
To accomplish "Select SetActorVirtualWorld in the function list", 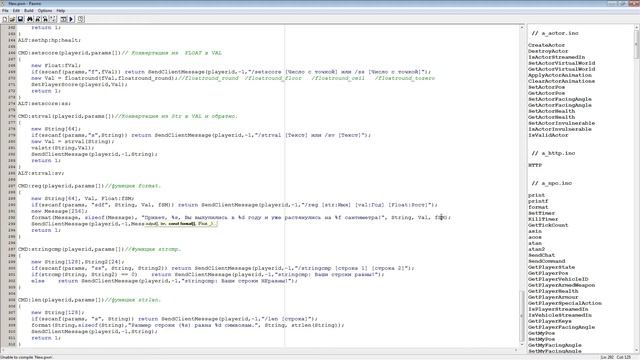I will tap(562, 63).
